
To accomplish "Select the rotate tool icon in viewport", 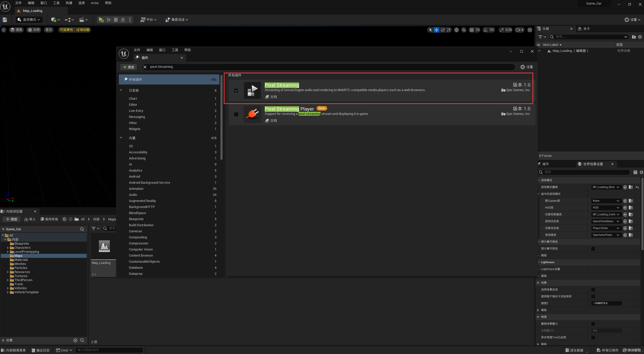I will (443, 30).
